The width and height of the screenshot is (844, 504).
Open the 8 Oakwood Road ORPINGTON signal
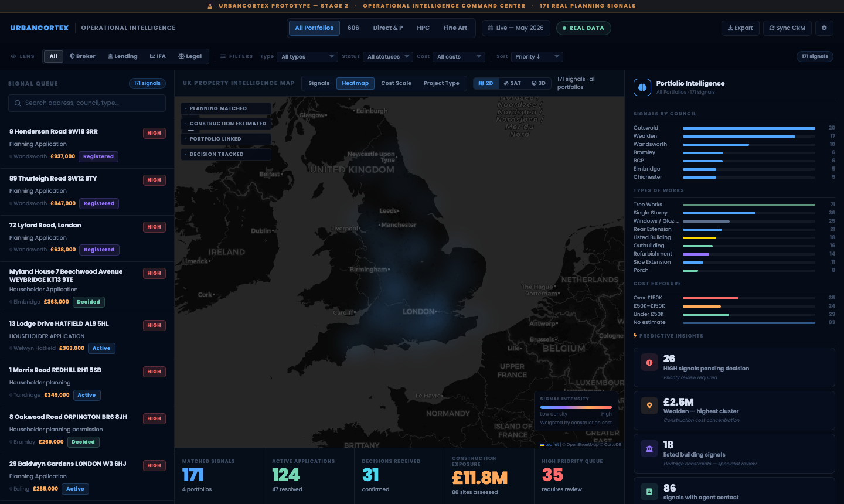pos(87,431)
